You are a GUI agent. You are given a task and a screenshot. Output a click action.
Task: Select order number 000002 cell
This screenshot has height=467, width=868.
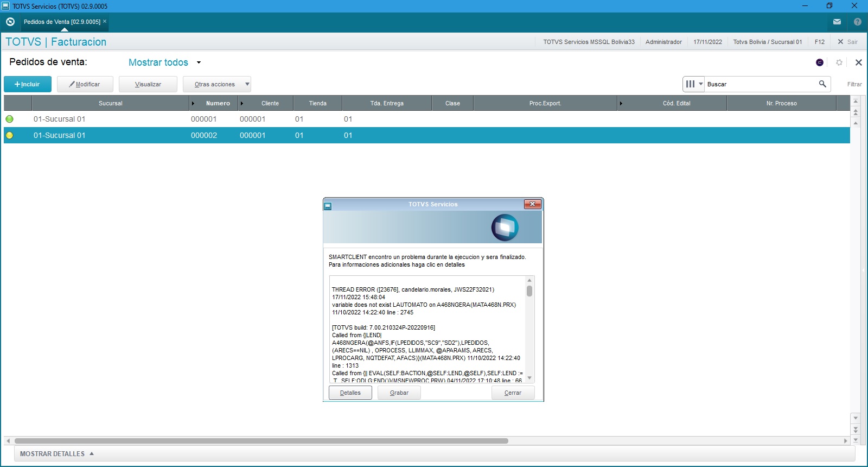point(204,135)
